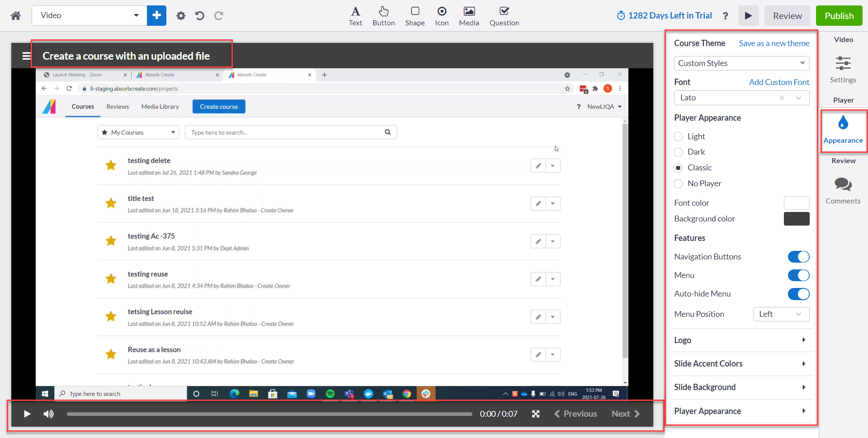Viewport: 868px width, 438px height.
Task: Expand the Logo section
Action: (x=741, y=340)
